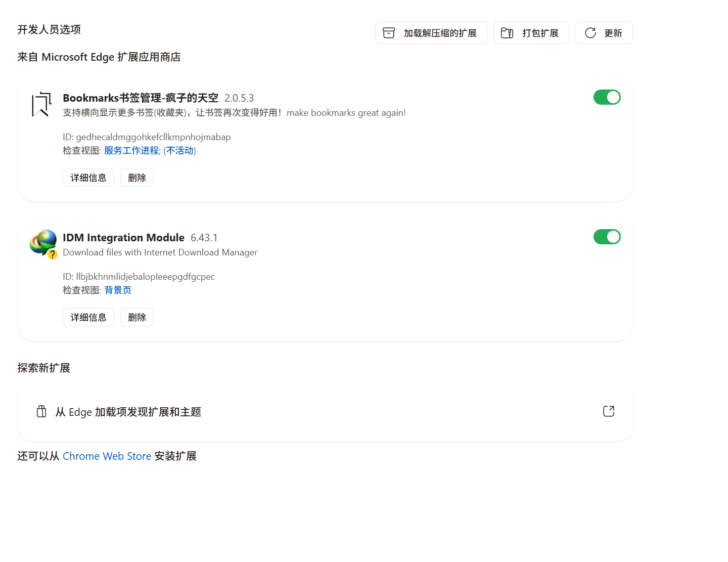The image size is (728, 562).
Task: Click the 探索新扩展 heading
Action: click(x=43, y=368)
